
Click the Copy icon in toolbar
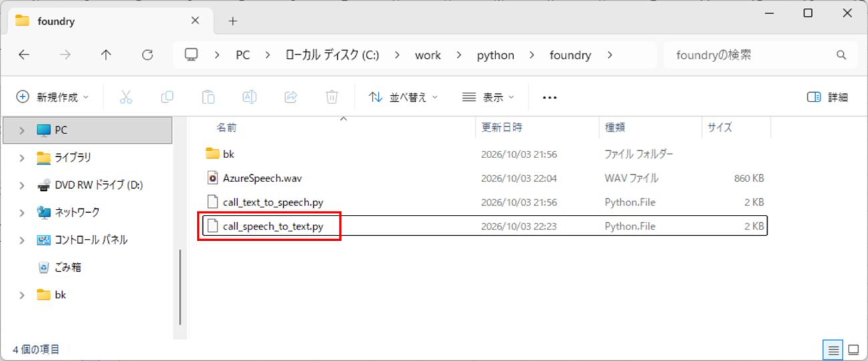pos(167,97)
